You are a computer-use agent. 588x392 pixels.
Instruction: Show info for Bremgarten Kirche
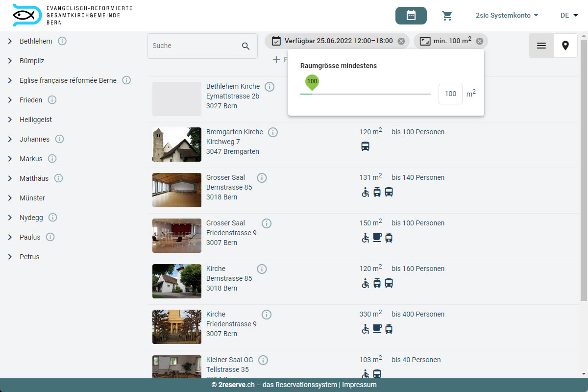[x=273, y=132]
